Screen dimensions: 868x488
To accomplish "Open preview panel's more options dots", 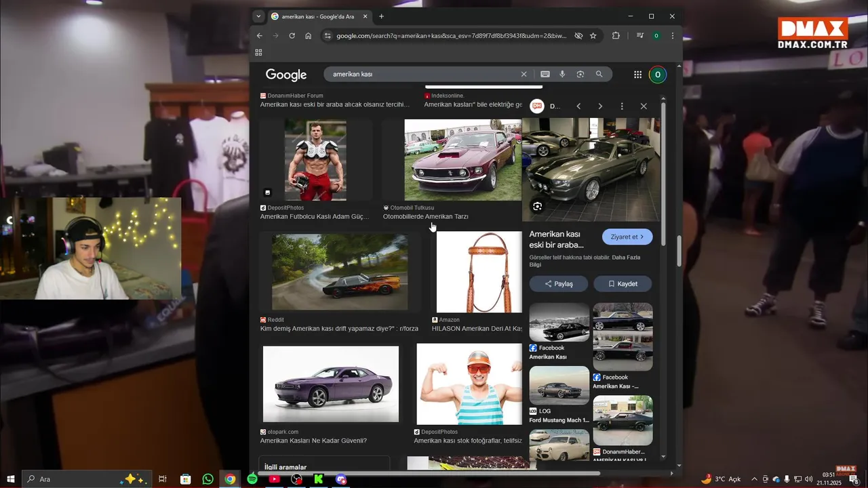I will point(622,106).
